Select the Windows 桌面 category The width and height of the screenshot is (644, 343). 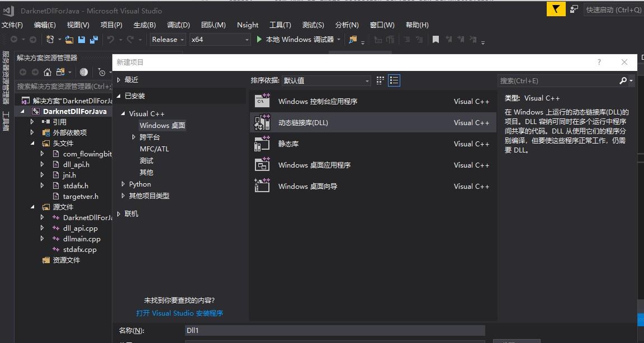[x=162, y=125]
